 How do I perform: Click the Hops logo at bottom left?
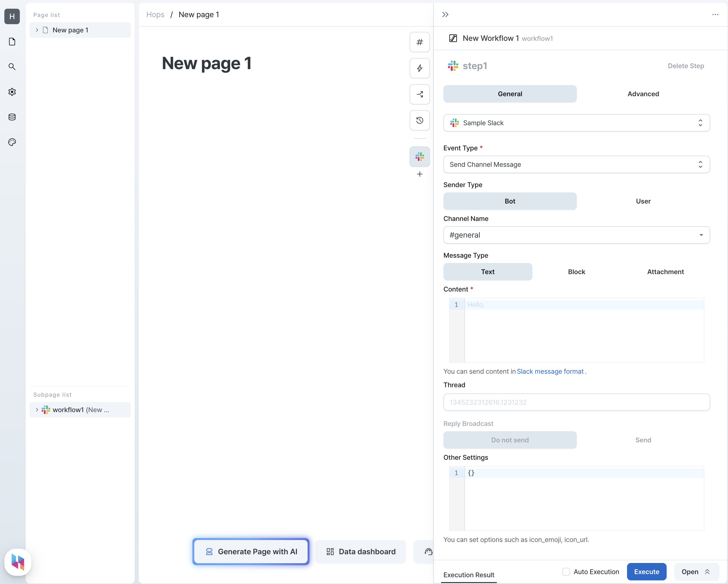[x=18, y=562]
